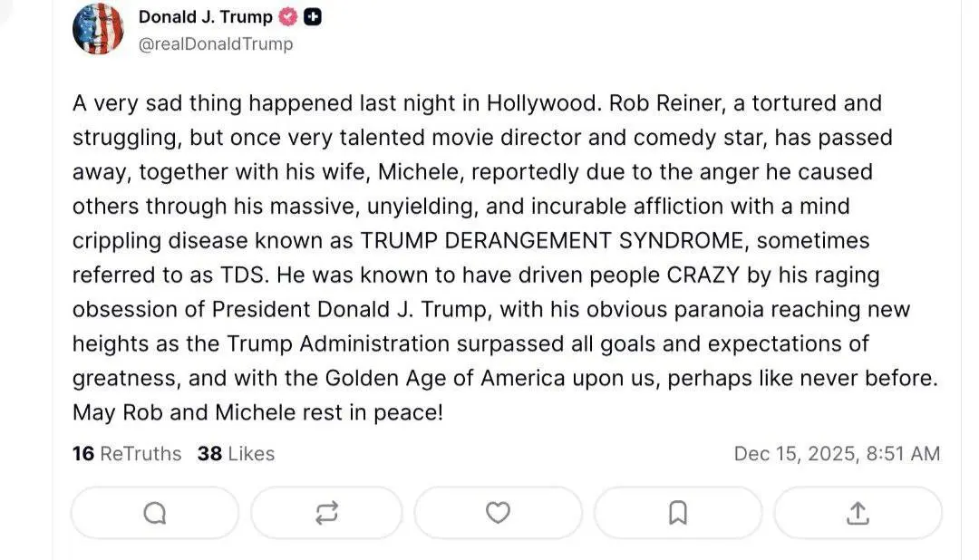Viewport: 979px width, 560px height.
Task: Click the reply speech bubble icon
Action: (155, 513)
